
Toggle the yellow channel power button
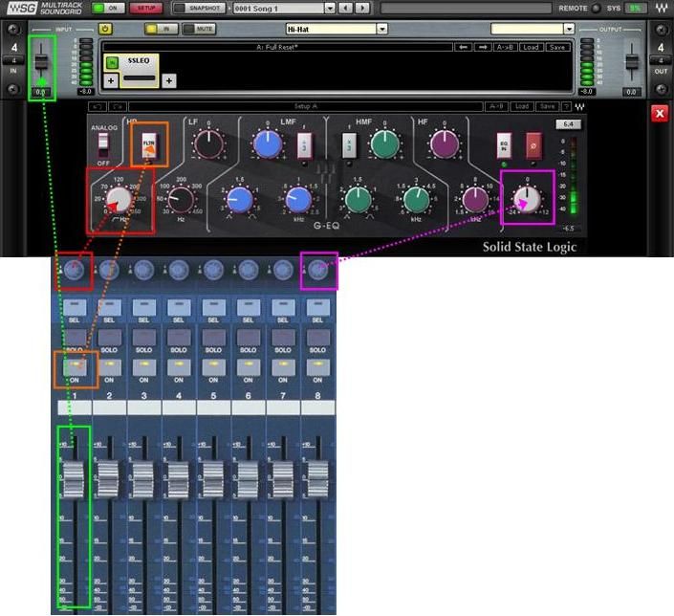tap(105, 29)
